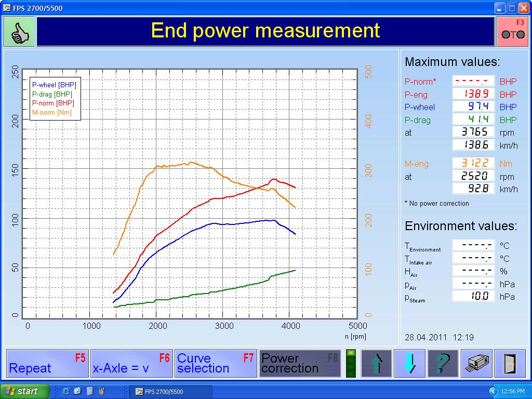Viewport: 532px width, 399px height.
Task: Click the thumbs-up confirmation icon
Action: tap(19, 32)
